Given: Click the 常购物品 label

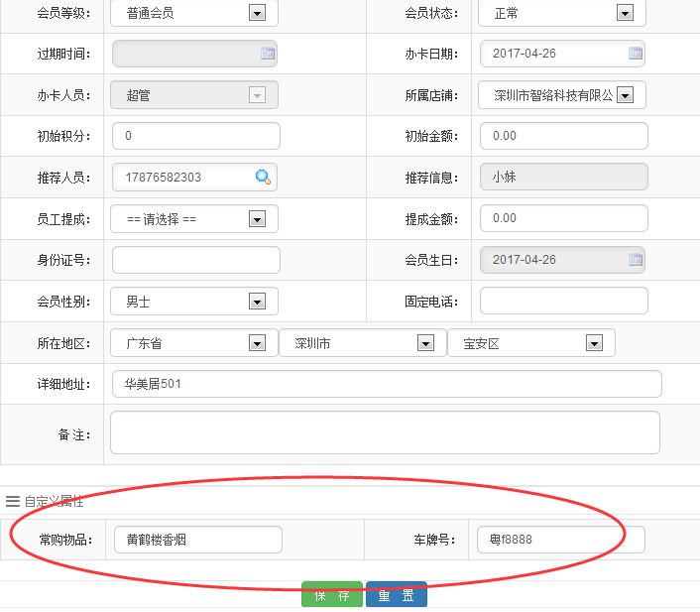Looking at the screenshot, I should [x=65, y=540].
